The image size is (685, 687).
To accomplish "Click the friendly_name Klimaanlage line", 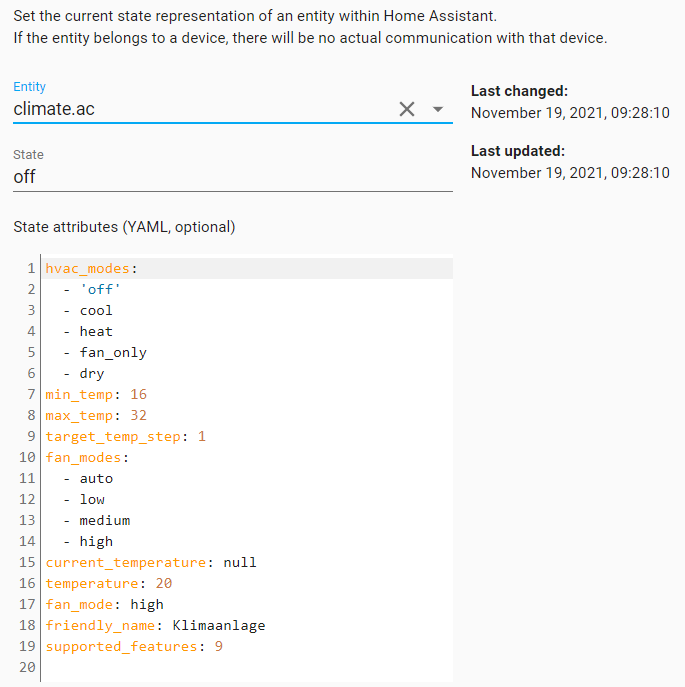I will point(155,625).
